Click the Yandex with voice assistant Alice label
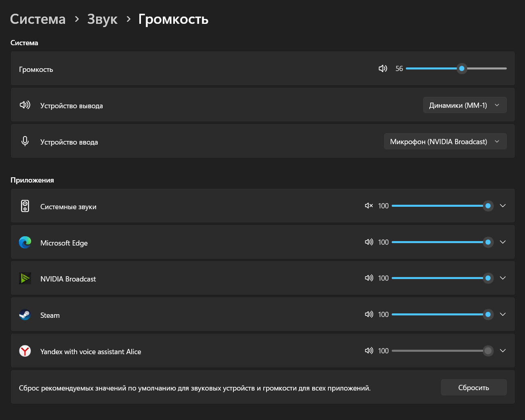The width and height of the screenshot is (525, 420). tap(91, 352)
